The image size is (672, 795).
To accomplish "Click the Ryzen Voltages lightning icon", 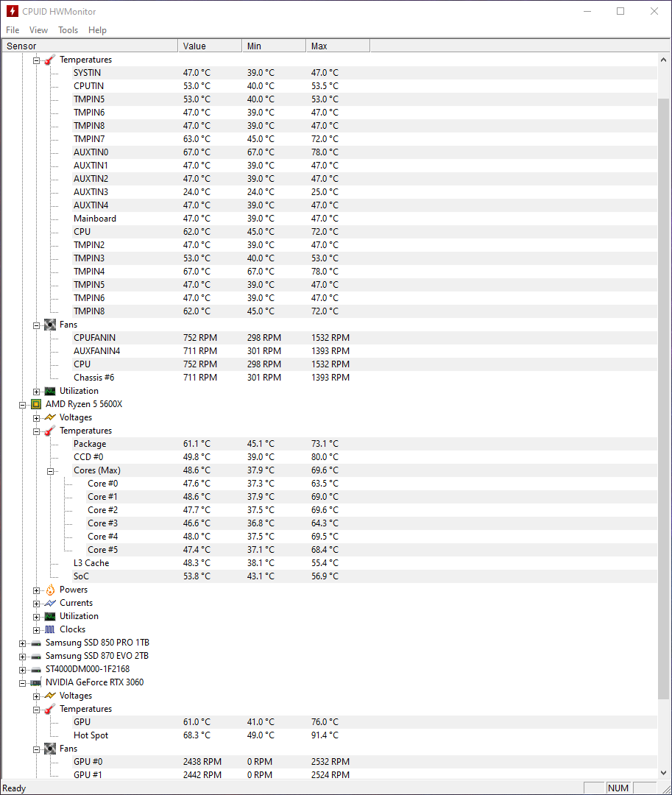I will (x=49, y=417).
